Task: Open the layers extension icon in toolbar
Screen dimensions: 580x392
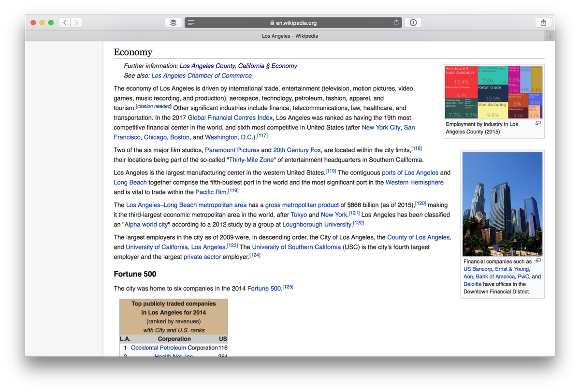Action: (x=173, y=23)
